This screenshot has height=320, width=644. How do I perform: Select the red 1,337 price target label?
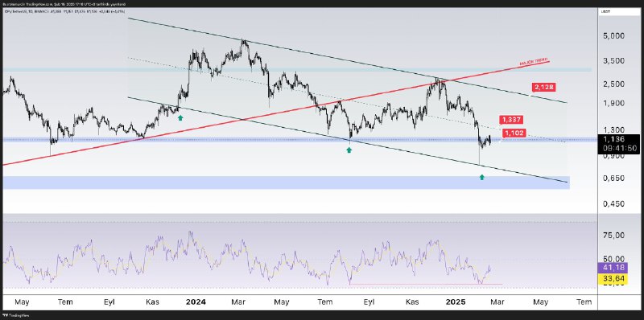coord(511,120)
